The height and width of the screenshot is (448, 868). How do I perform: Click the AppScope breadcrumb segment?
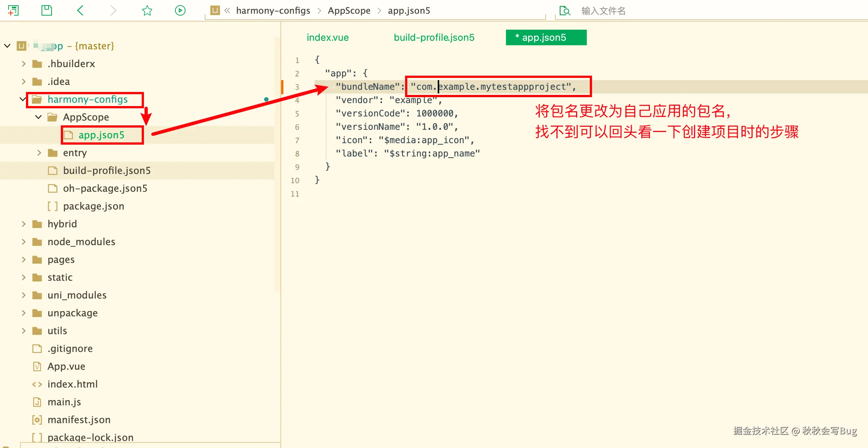(x=349, y=11)
